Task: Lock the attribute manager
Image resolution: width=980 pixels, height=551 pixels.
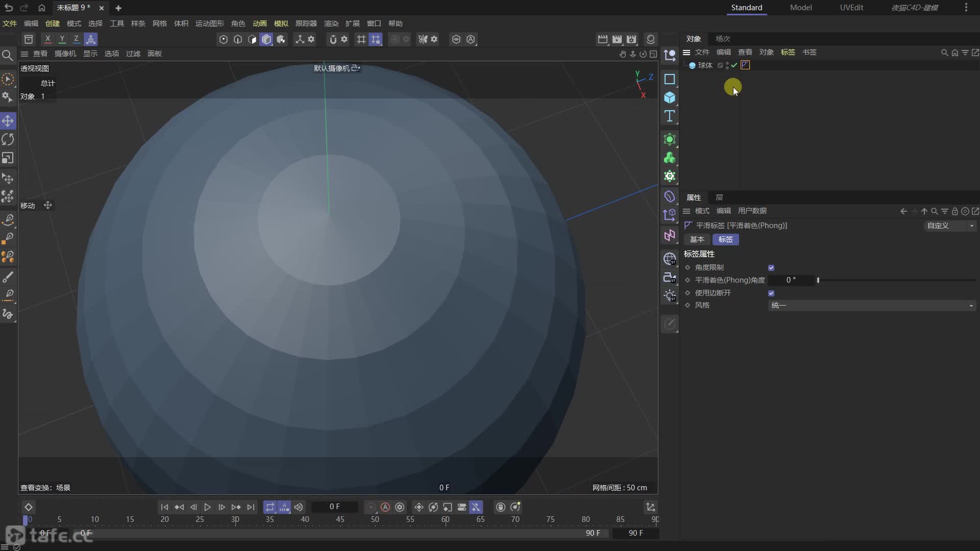Action: coord(954,211)
